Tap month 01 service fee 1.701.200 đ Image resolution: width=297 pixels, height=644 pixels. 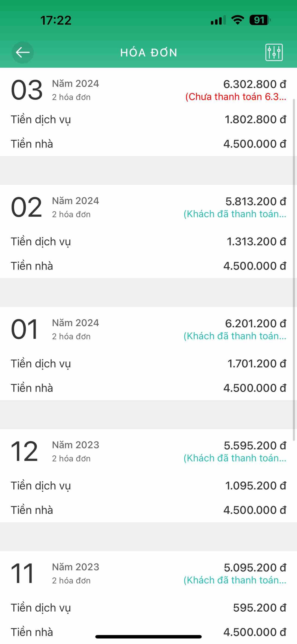click(256, 364)
